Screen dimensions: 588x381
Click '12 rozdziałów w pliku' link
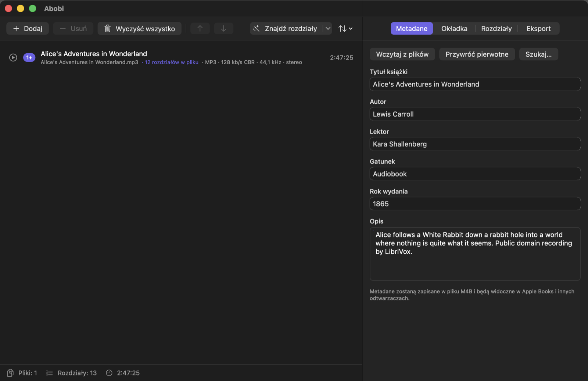172,63
